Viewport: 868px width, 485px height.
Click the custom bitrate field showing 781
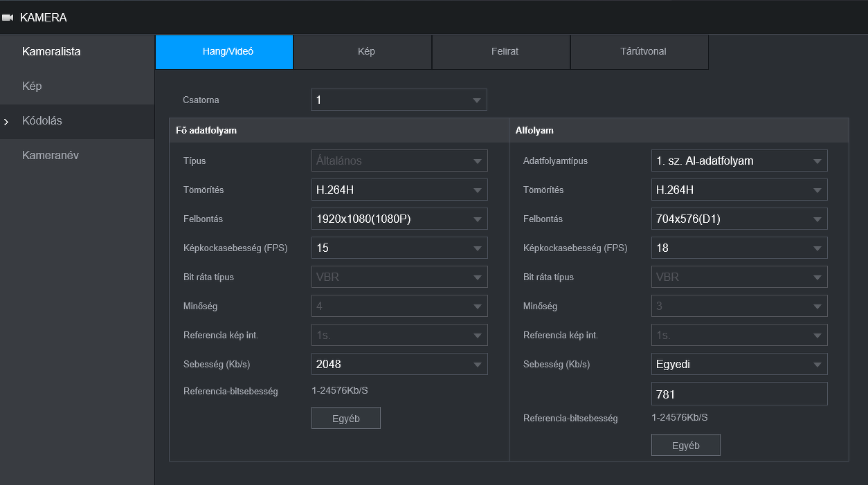tap(739, 394)
